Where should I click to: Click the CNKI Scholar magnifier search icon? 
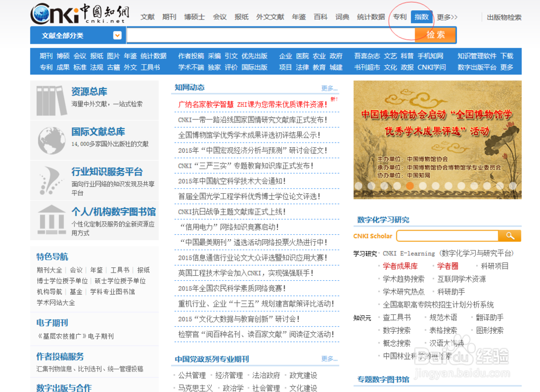point(510,236)
